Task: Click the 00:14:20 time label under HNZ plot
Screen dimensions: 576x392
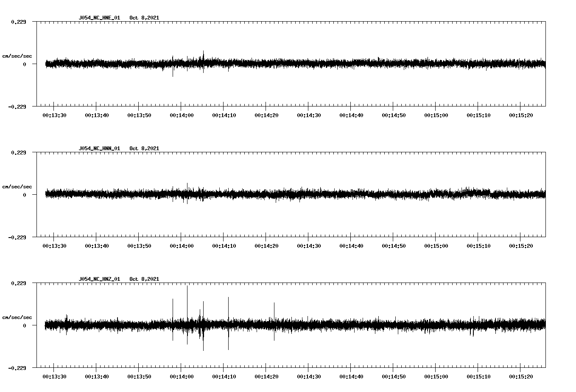Action: [x=266, y=377]
